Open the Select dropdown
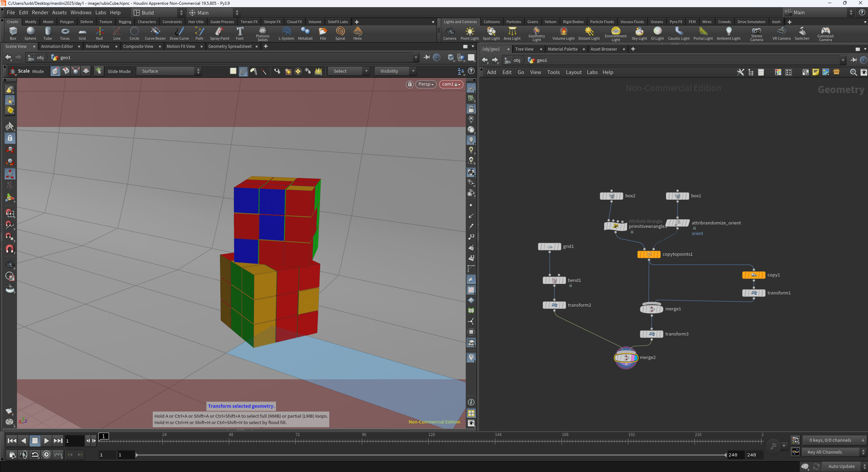 pos(349,71)
